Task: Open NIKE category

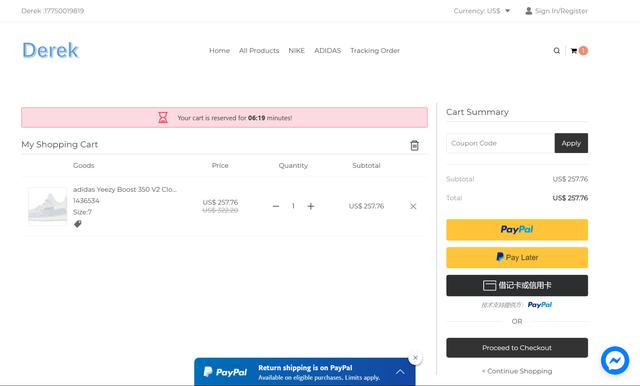Action: (x=296, y=51)
